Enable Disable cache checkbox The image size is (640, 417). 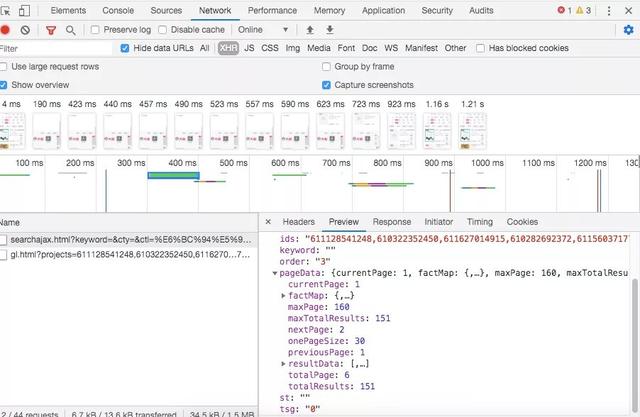(162, 30)
